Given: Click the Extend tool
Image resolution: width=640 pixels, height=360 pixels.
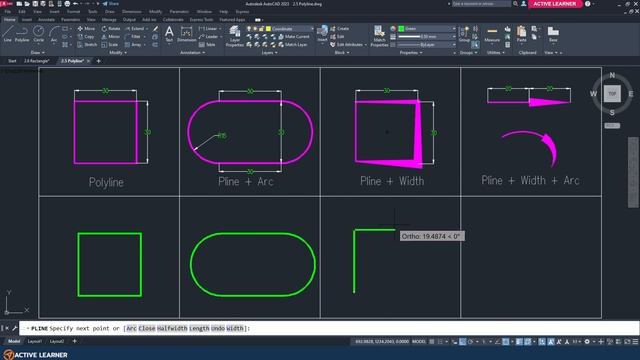Looking at the screenshot, I should point(134,29).
